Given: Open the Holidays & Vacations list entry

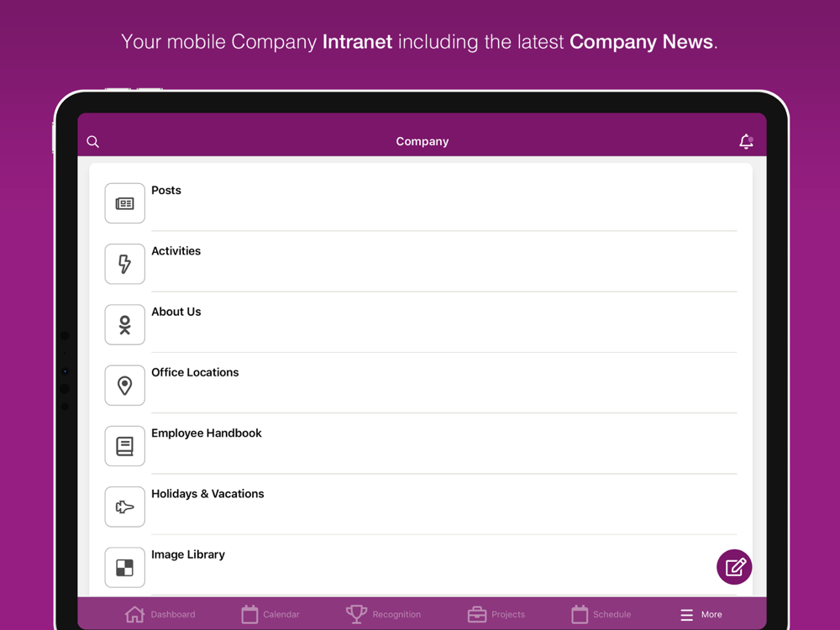Looking at the screenshot, I should click(421, 507).
